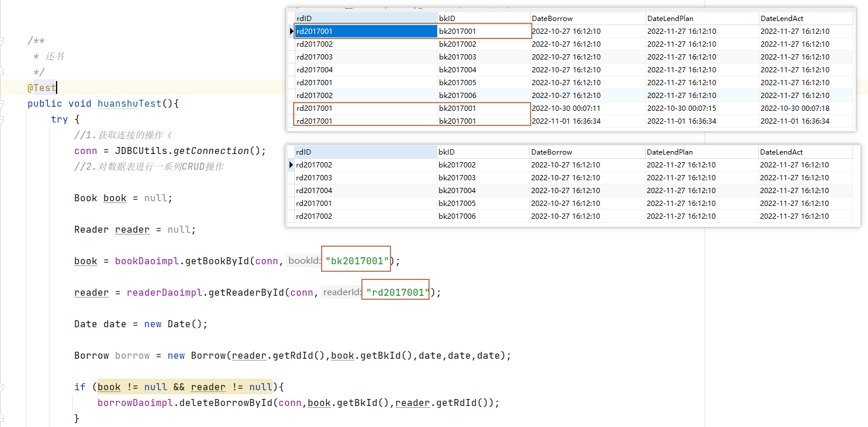Image resolution: width=868 pixels, height=427 pixels.
Task: Click DateLendPlan header in the lower table
Action: click(x=702, y=152)
